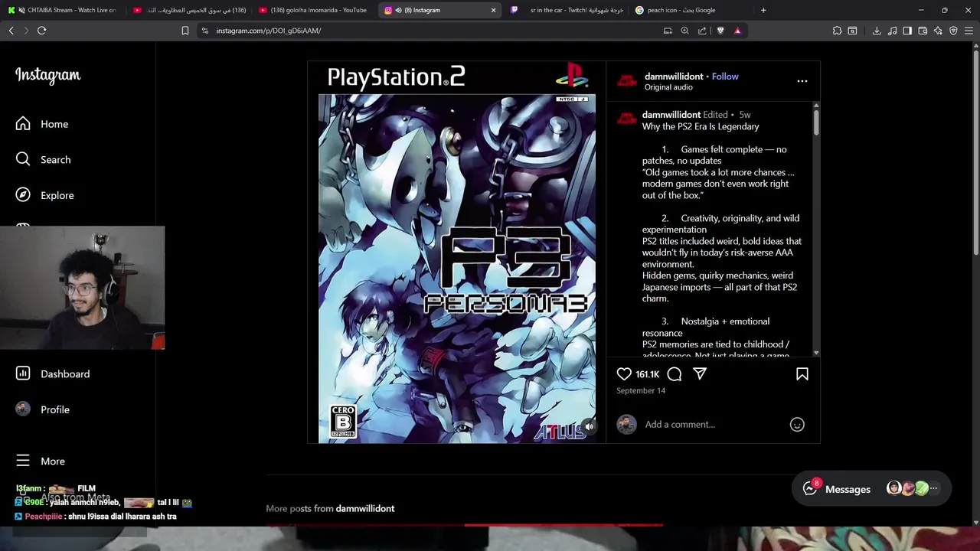This screenshot has width=980, height=551.
Task: Open the music note media control
Action: (x=892, y=31)
